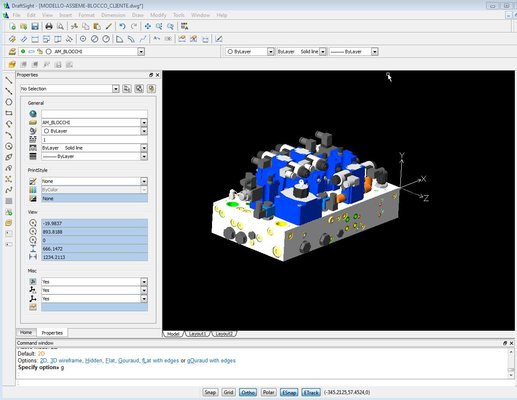Image resolution: width=517 pixels, height=400 pixels.
Task: Click the Undo arrow icon
Action: coord(122,26)
